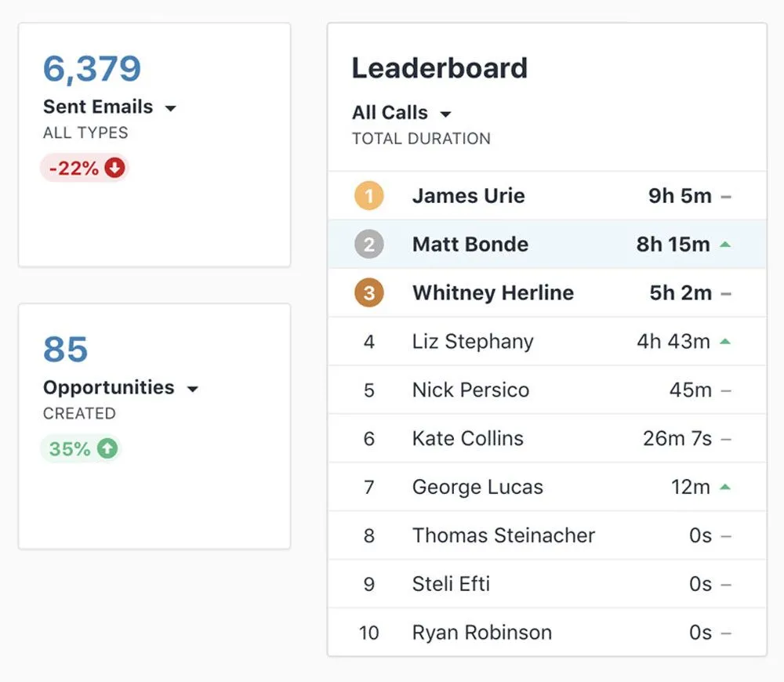This screenshot has width=784, height=682.
Task: Select the silver rank 2 badge
Action: tap(368, 244)
